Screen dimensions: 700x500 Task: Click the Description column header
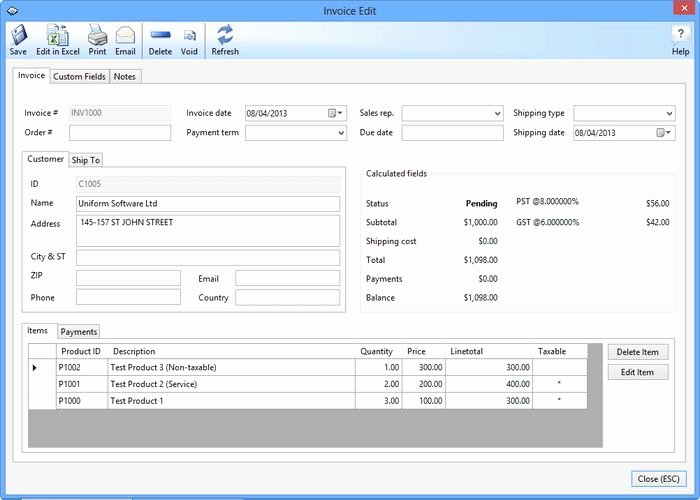coord(232,351)
